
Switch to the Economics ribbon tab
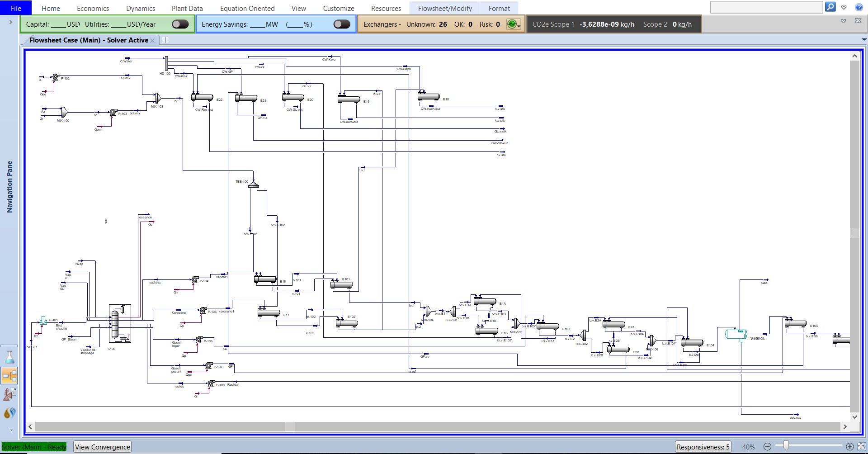(x=93, y=8)
